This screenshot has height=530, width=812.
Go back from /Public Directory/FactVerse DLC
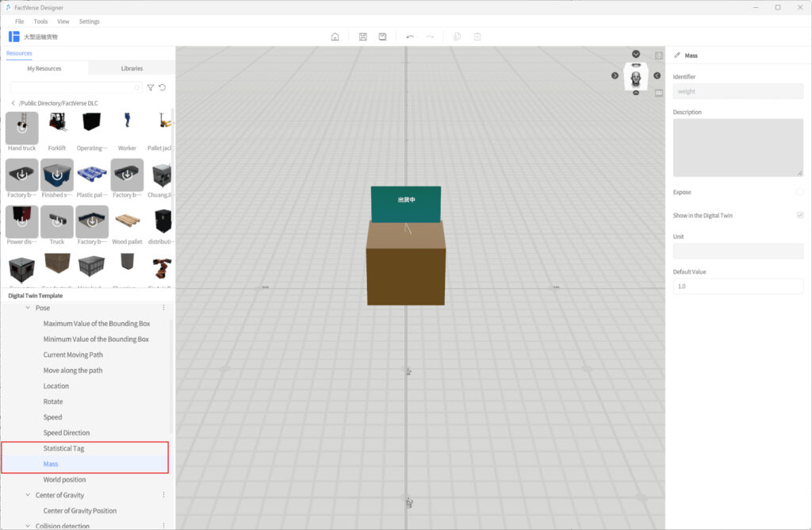(13, 103)
